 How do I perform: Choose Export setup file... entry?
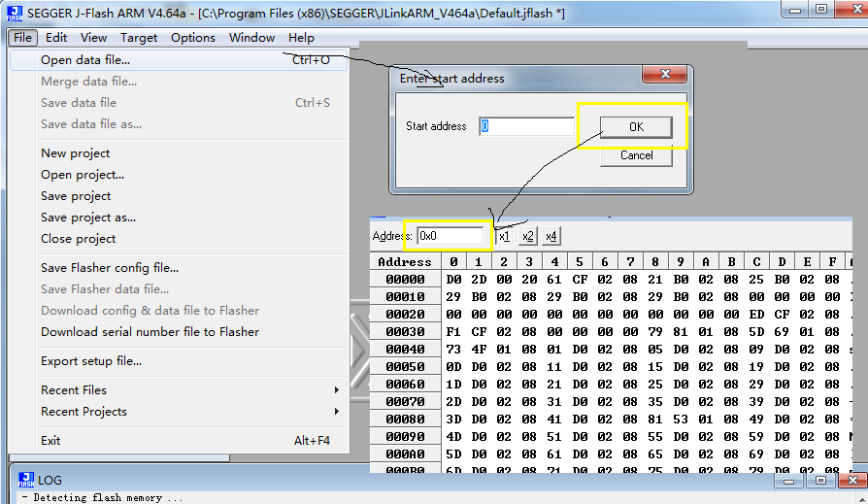click(x=179, y=361)
